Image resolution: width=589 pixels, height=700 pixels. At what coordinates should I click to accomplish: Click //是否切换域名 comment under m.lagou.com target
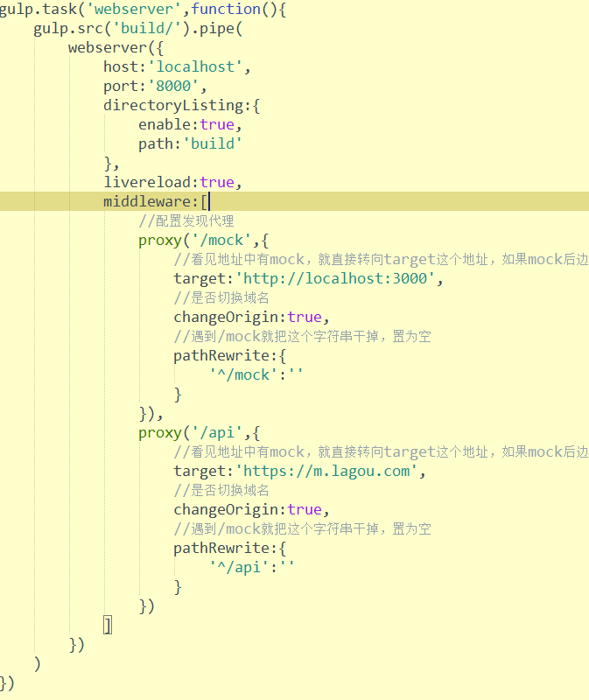click(221, 490)
